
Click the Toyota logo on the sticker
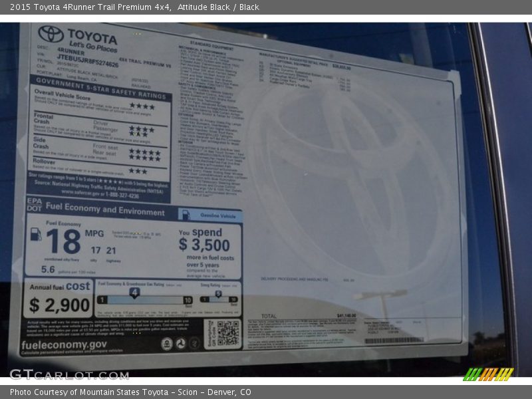tap(51, 34)
